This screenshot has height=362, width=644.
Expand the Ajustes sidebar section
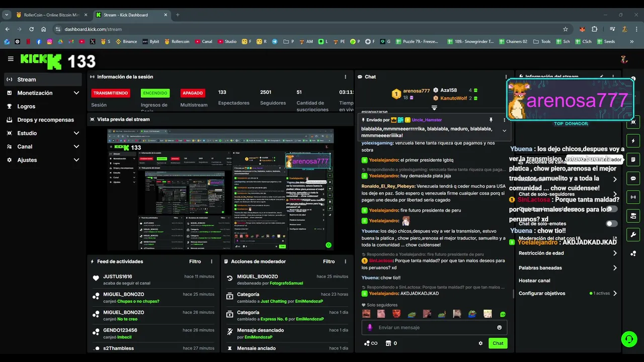click(43, 160)
